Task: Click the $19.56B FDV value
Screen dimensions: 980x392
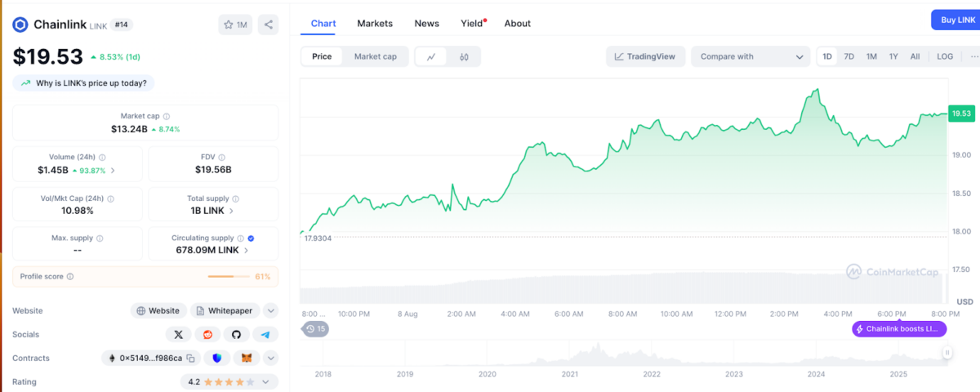Action: click(x=213, y=170)
